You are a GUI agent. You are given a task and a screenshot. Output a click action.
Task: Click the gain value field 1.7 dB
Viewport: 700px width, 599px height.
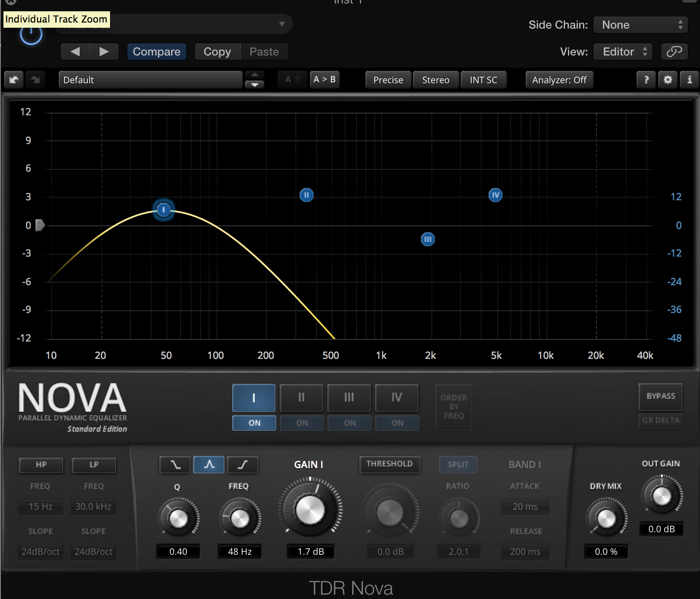point(311,551)
